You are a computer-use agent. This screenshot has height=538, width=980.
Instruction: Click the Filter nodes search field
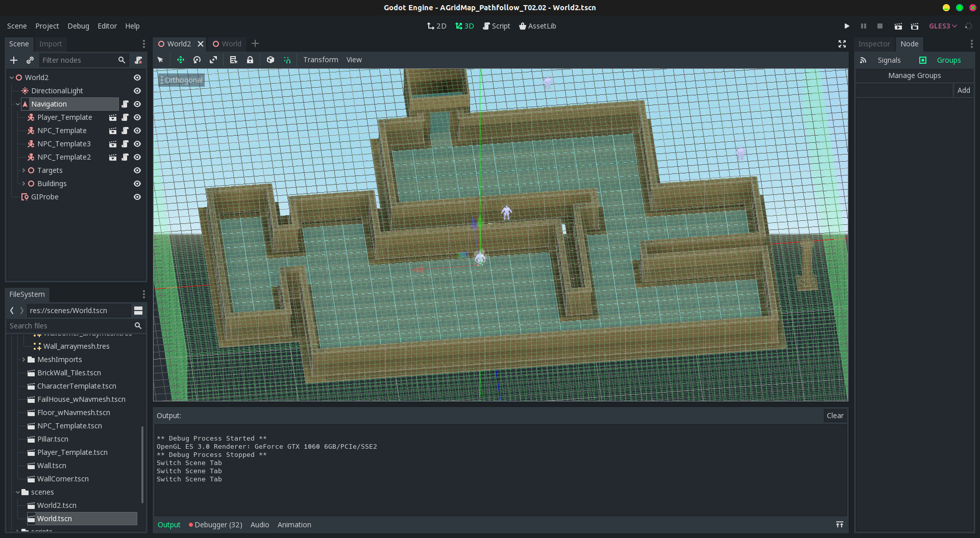click(78, 60)
